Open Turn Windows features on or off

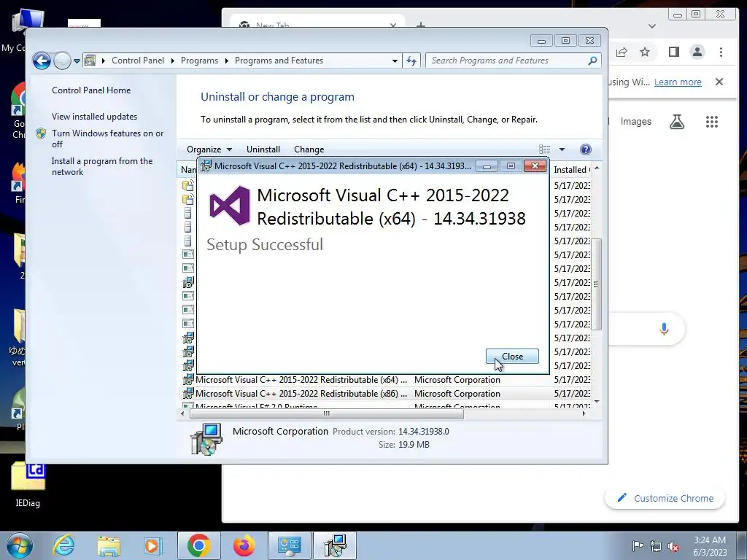pyautogui.click(x=107, y=139)
